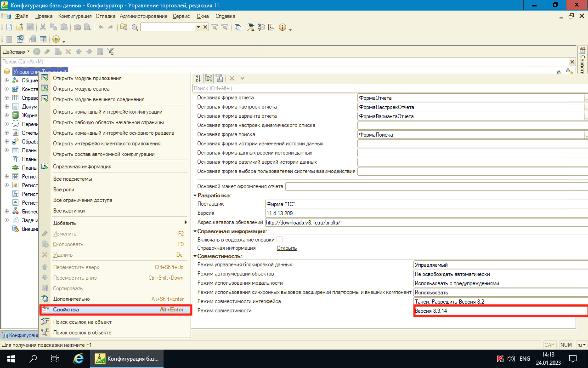Sort properties alphabetically with A-Z icon
The image size is (588, 368).
point(198,78)
